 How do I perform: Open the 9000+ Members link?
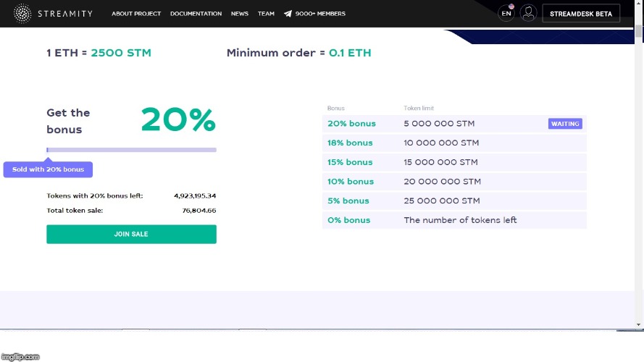(x=320, y=14)
